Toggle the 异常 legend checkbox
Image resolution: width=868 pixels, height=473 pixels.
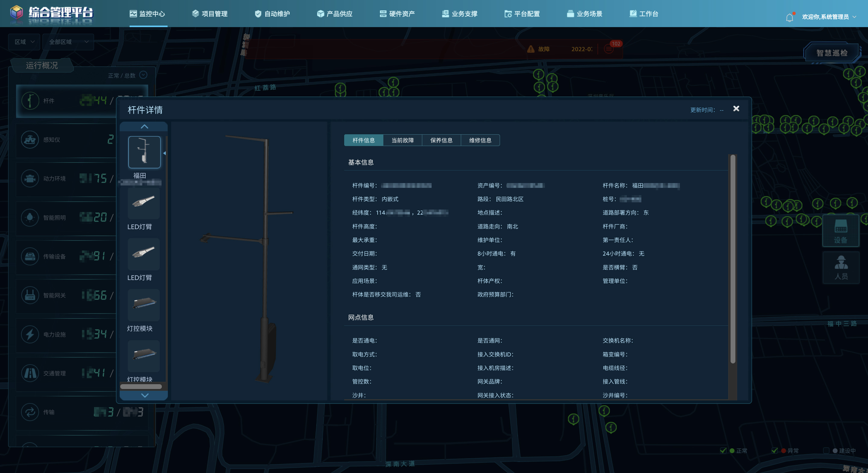(x=774, y=450)
